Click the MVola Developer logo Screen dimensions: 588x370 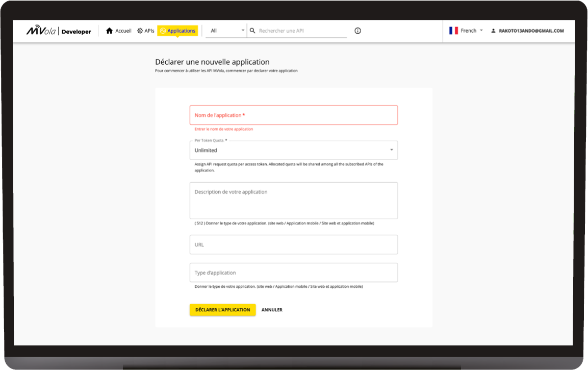click(x=59, y=31)
